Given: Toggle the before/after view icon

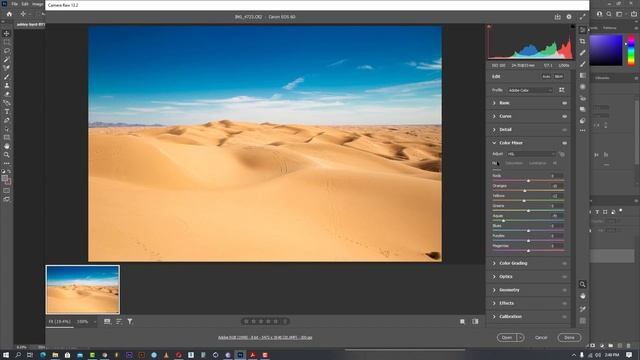Looking at the screenshot, I should click(476, 322).
